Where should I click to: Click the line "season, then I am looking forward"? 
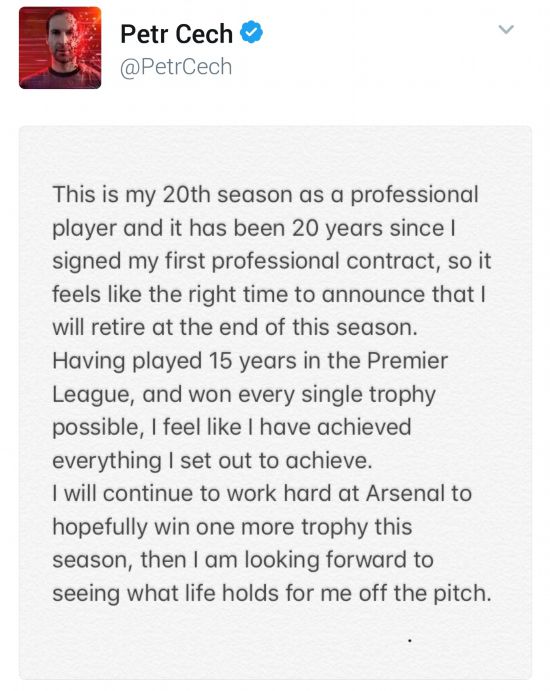tap(243, 561)
